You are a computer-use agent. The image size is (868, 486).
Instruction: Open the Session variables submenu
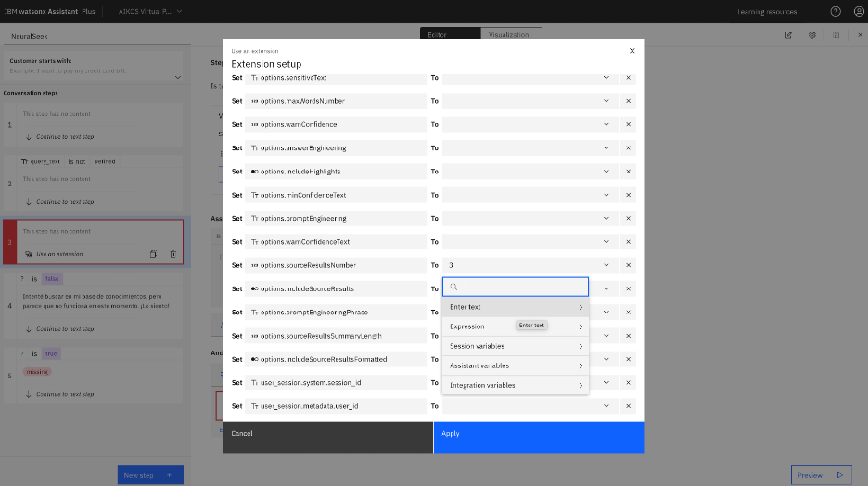click(516, 346)
